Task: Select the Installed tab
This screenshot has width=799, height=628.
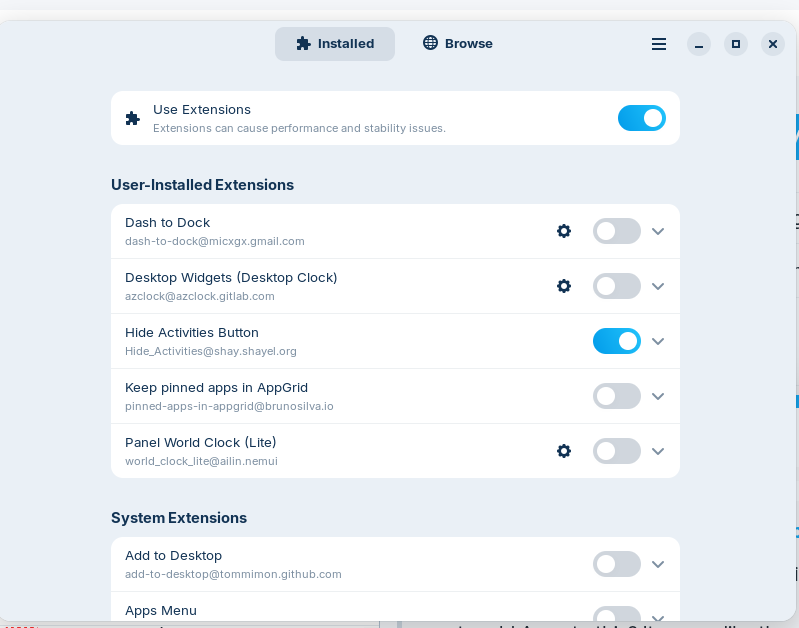Action: click(x=335, y=44)
